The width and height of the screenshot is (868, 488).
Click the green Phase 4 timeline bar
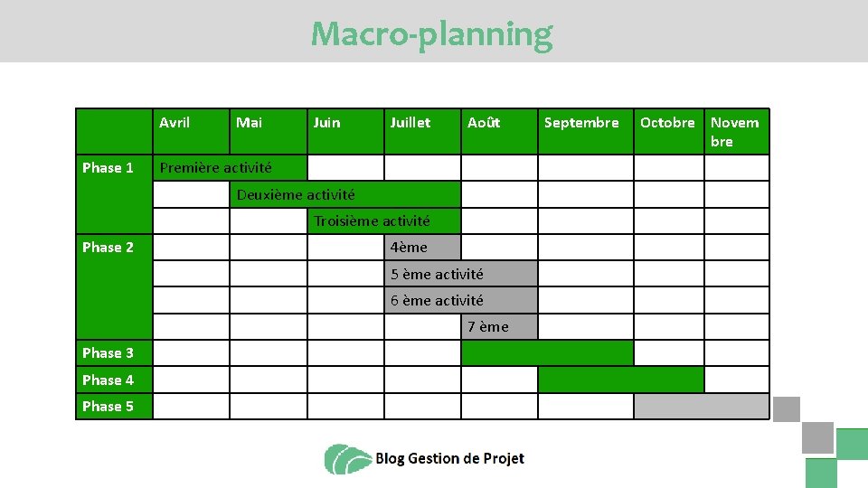(620, 380)
